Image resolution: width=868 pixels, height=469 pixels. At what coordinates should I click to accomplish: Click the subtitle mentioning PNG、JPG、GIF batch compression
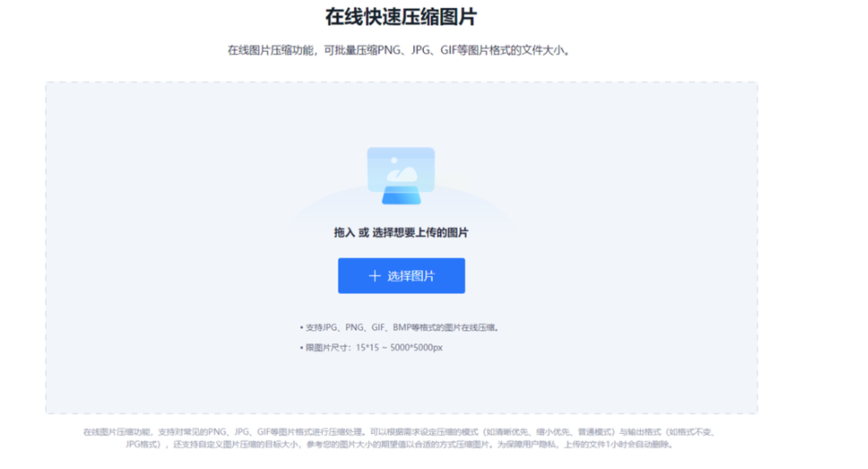pyautogui.click(x=399, y=51)
